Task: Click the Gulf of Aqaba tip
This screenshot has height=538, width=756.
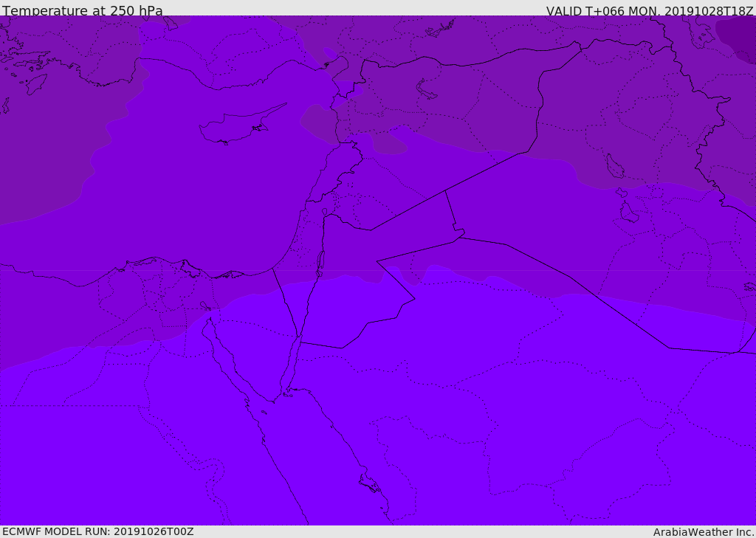Action: (x=298, y=337)
